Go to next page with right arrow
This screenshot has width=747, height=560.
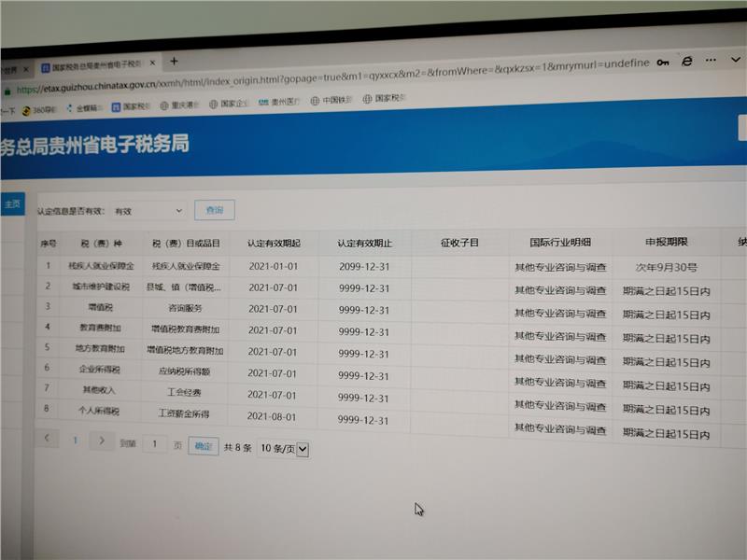pyautogui.click(x=102, y=441)
